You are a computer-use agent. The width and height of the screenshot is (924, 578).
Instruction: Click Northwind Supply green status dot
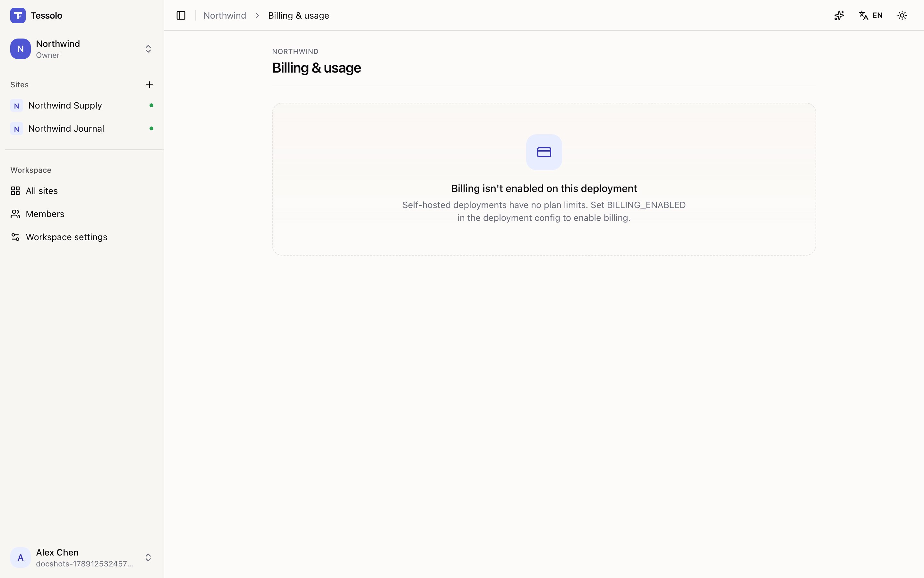click(151, 106)
